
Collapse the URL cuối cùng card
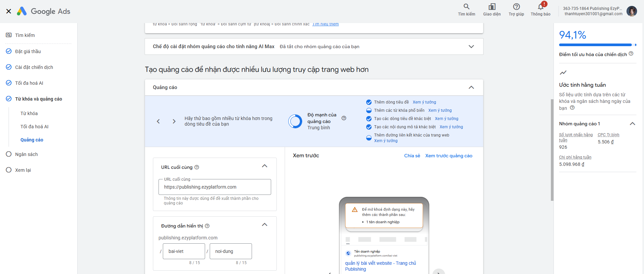coord(265,166)
